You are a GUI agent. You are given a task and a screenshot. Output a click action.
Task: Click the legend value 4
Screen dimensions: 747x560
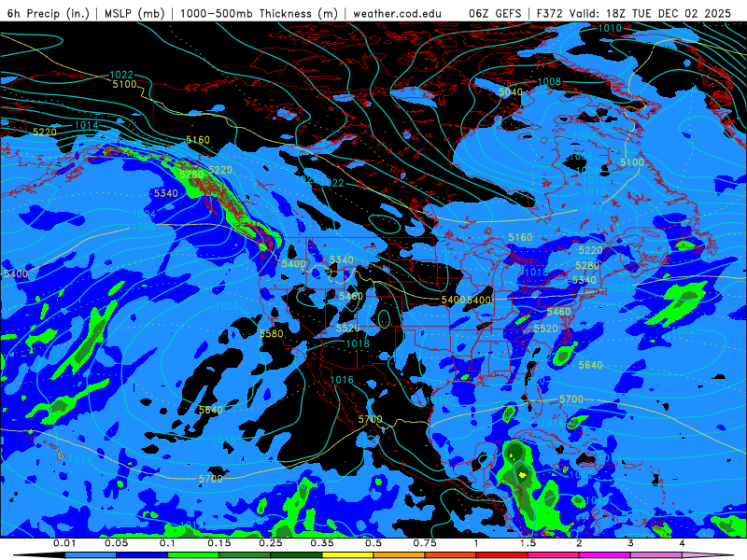coord(682,543)
